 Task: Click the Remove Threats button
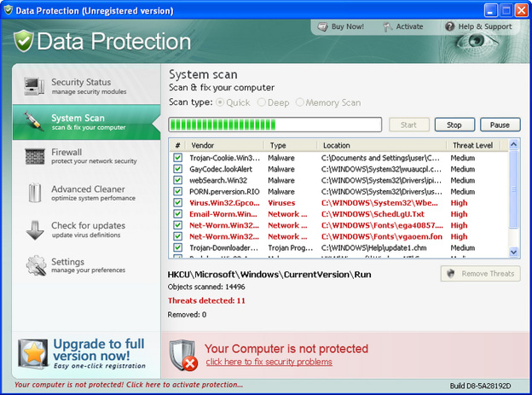point(481,273)
